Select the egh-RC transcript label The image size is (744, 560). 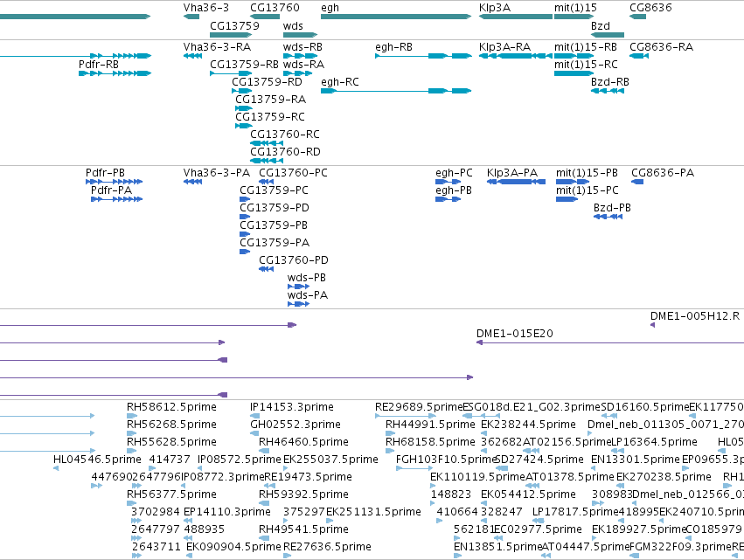(340, 82)
